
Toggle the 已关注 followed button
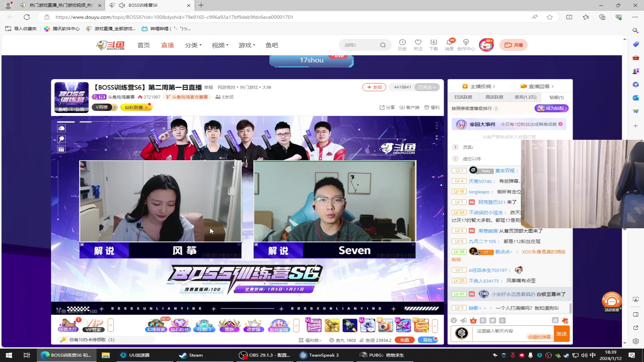427,87
